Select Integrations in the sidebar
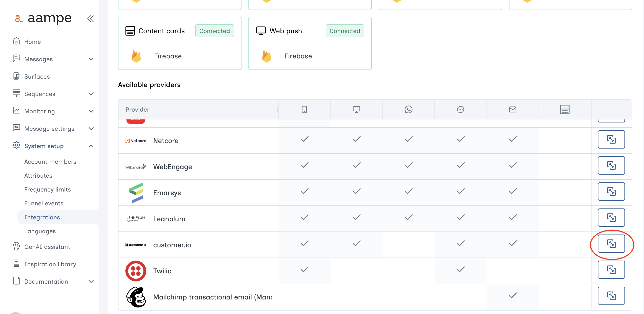 coord(42,217)
